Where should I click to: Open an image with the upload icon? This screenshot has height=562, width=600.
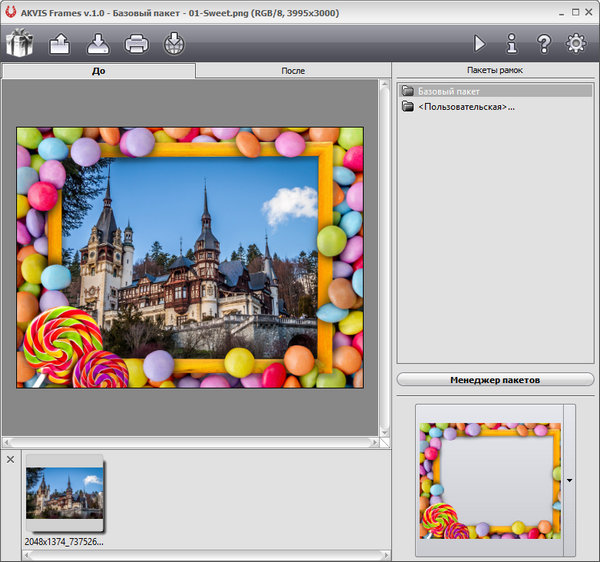(59, 43)
